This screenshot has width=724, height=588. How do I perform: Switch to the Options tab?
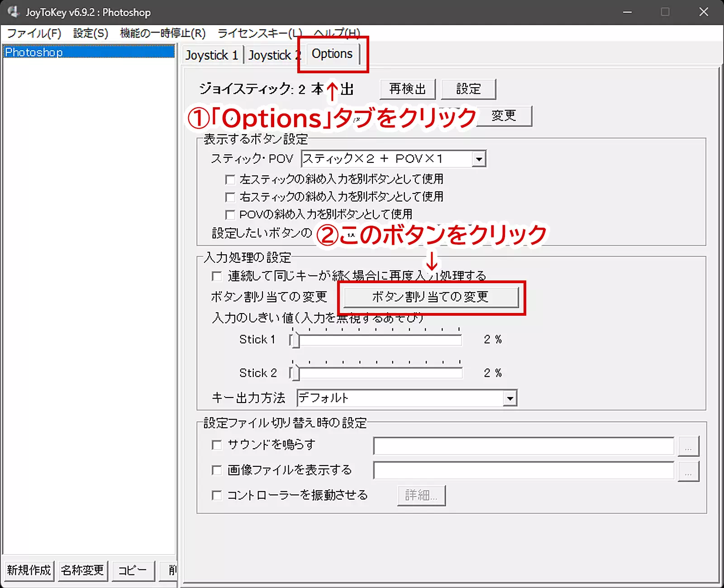(x=332, y=54)
